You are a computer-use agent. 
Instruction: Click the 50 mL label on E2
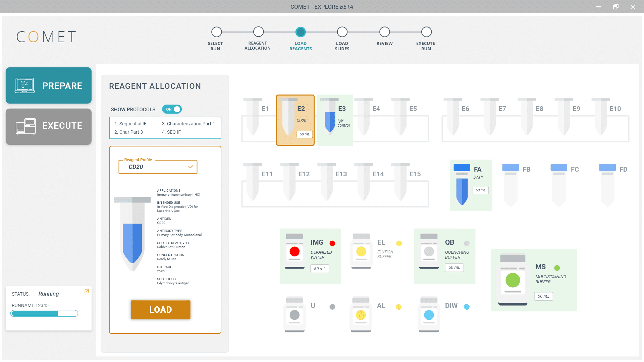[305, 134]
